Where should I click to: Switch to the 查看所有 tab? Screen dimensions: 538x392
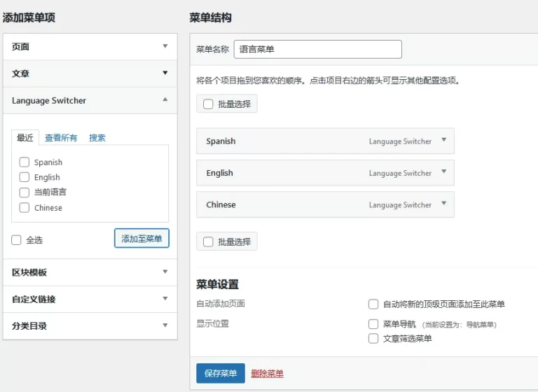click(61, 138)
